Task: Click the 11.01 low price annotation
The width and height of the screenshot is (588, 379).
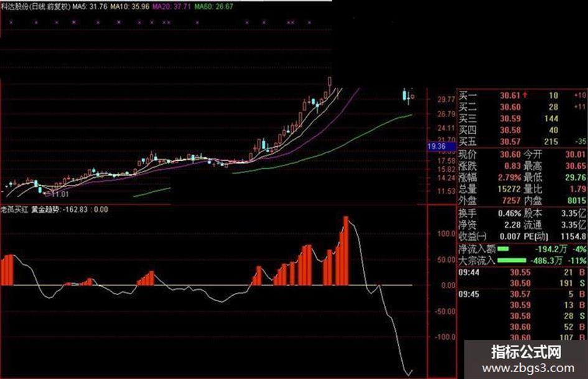Action: click(x=60, y=194)
